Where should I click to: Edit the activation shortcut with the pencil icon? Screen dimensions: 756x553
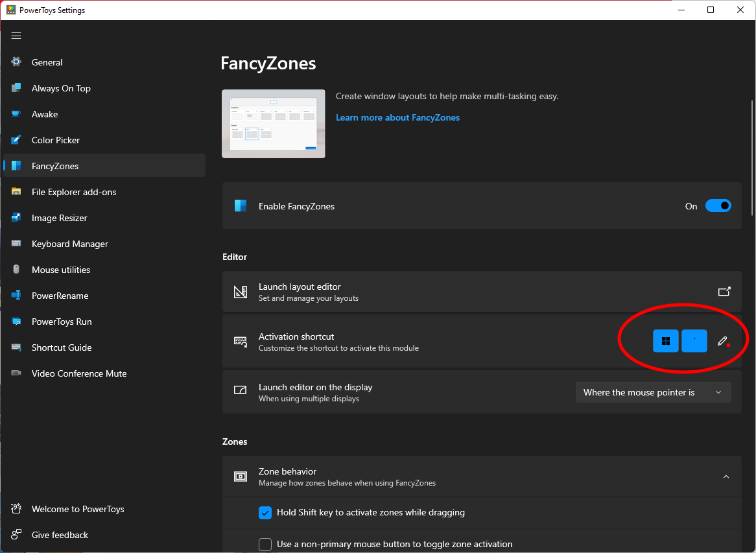tap(722, 340)
